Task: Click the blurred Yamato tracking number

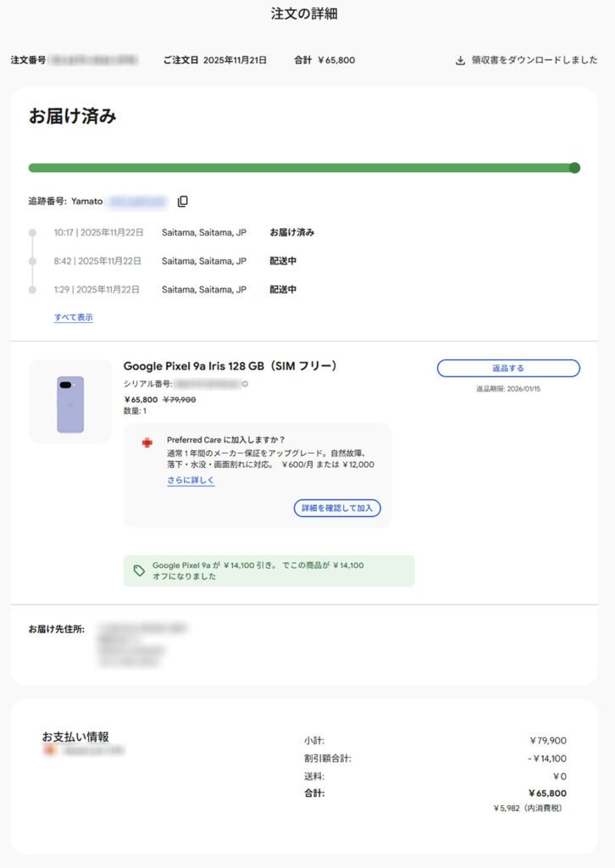Action: tap(138, 202)
